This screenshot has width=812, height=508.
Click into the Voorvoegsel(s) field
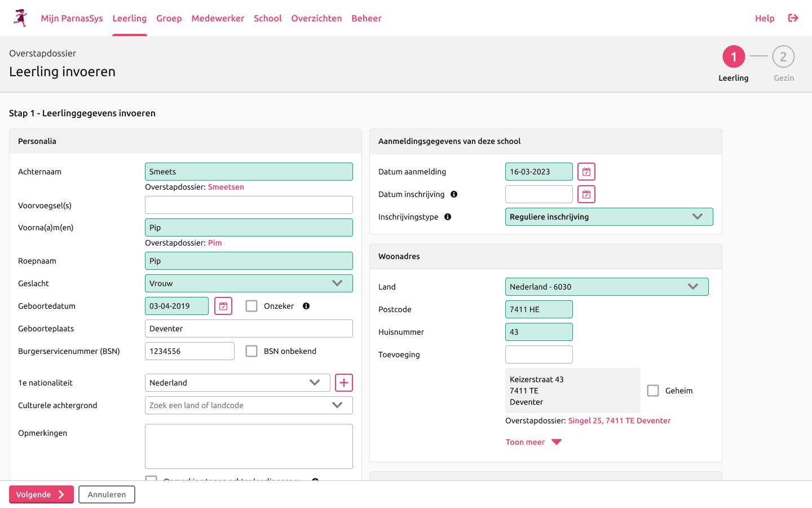[x=249, y=205]
